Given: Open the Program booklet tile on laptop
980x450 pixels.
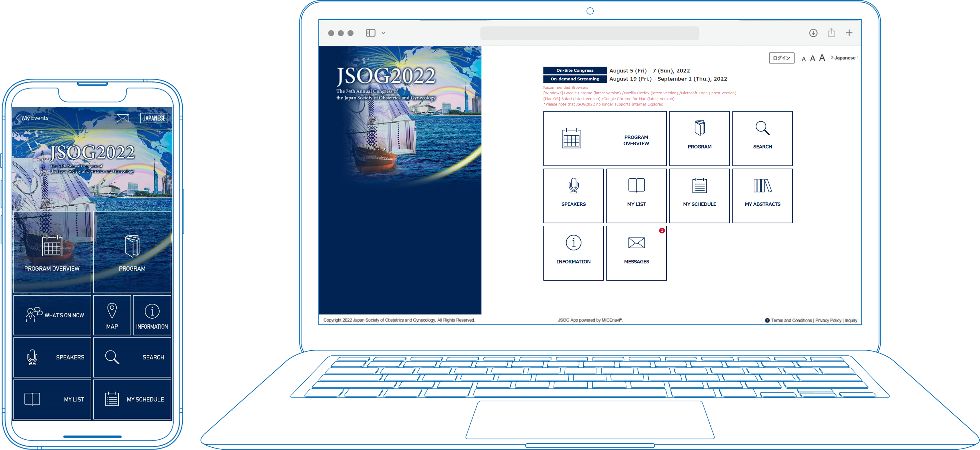Looking at the screenshot, I should click(699, 139).
